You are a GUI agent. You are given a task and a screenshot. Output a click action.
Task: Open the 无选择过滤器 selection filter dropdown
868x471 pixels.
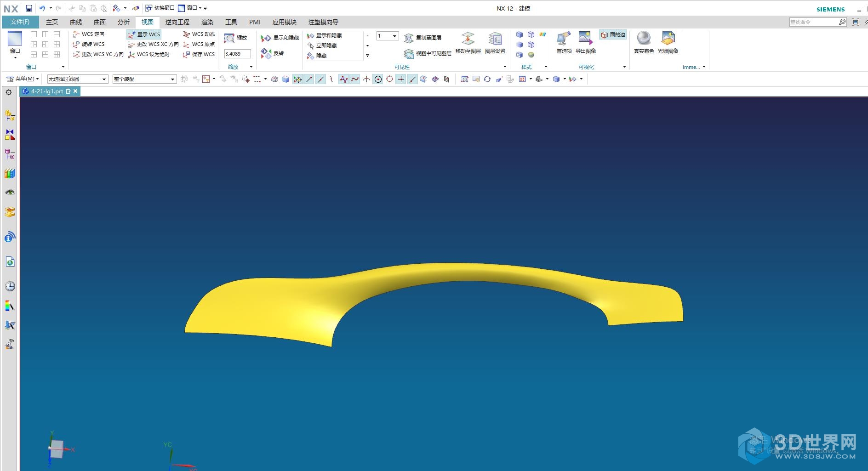coord(77,79)
